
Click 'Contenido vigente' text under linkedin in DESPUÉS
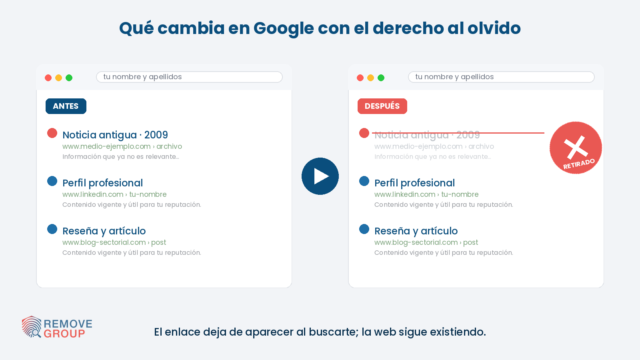[444, 204]
